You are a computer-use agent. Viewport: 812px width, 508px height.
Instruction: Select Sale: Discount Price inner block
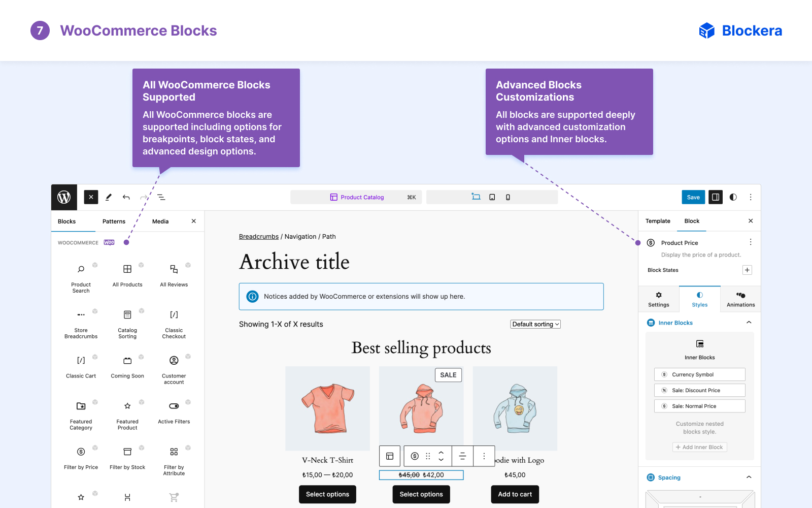(700, 390)
